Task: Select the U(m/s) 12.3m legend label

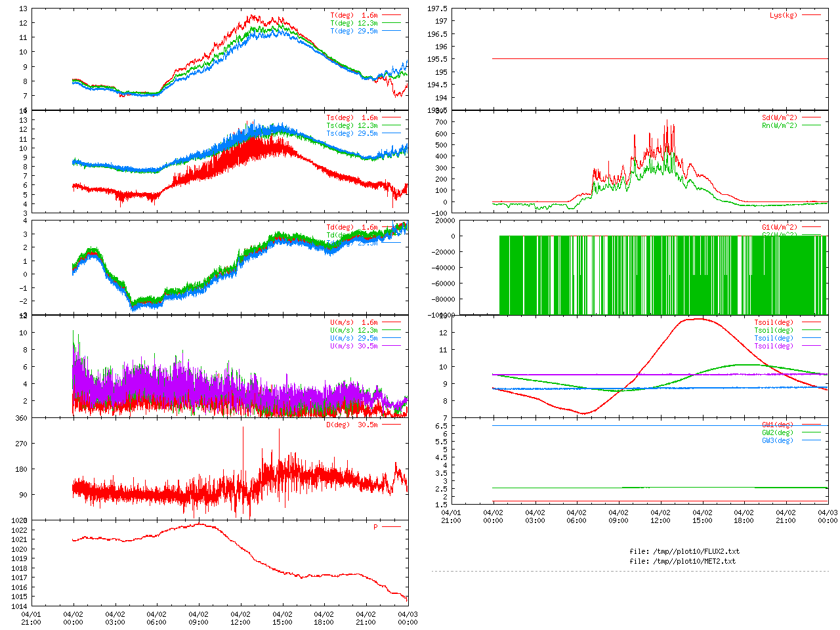Action: point(354,330)
